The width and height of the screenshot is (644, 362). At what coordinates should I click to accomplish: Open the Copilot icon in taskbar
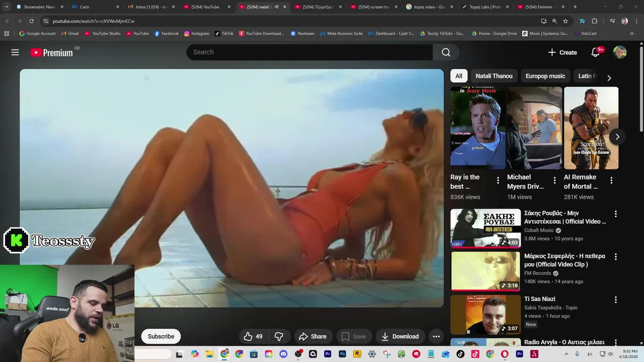(x=195, y=354)
